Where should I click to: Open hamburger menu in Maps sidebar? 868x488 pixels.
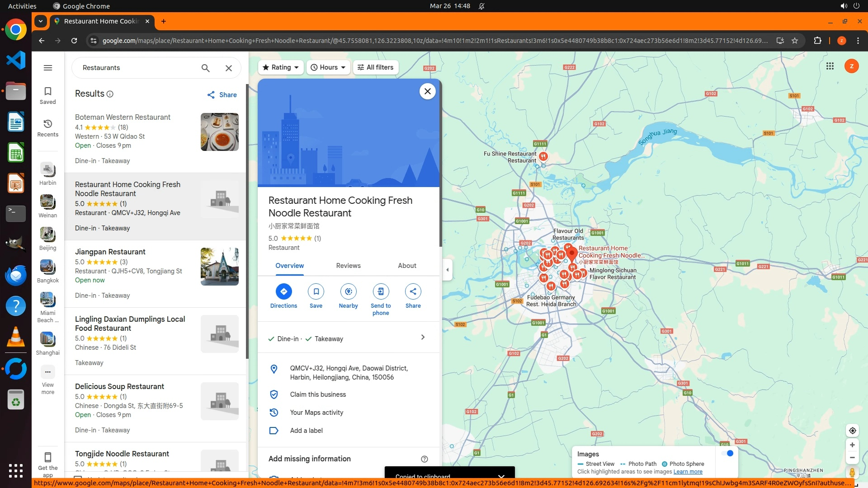[48, 68]
